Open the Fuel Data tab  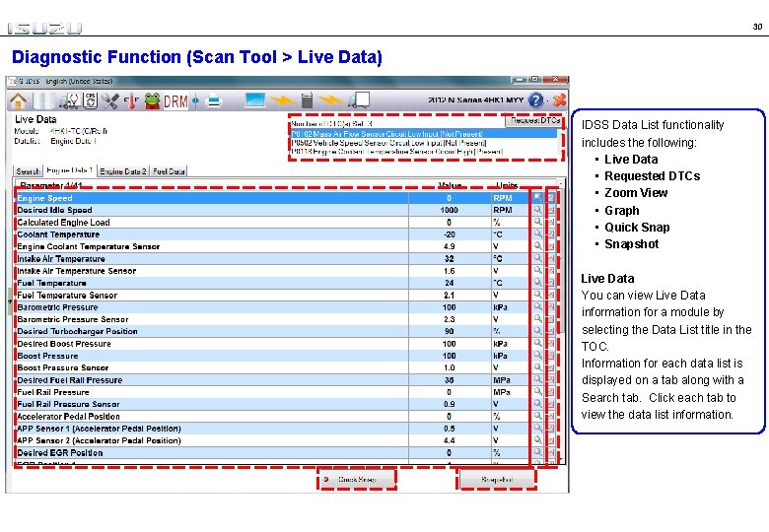(169, 171)
